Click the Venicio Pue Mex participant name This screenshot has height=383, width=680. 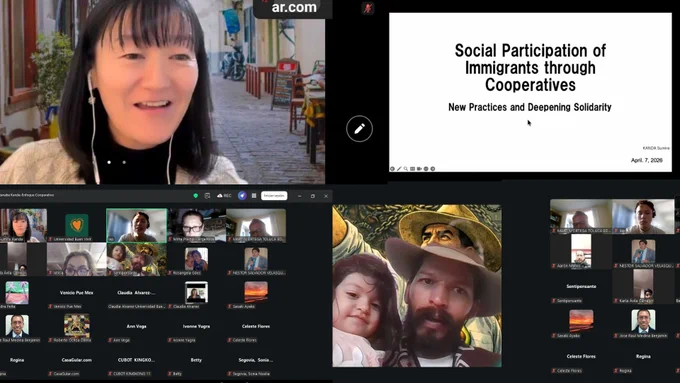tap(76, 293)
